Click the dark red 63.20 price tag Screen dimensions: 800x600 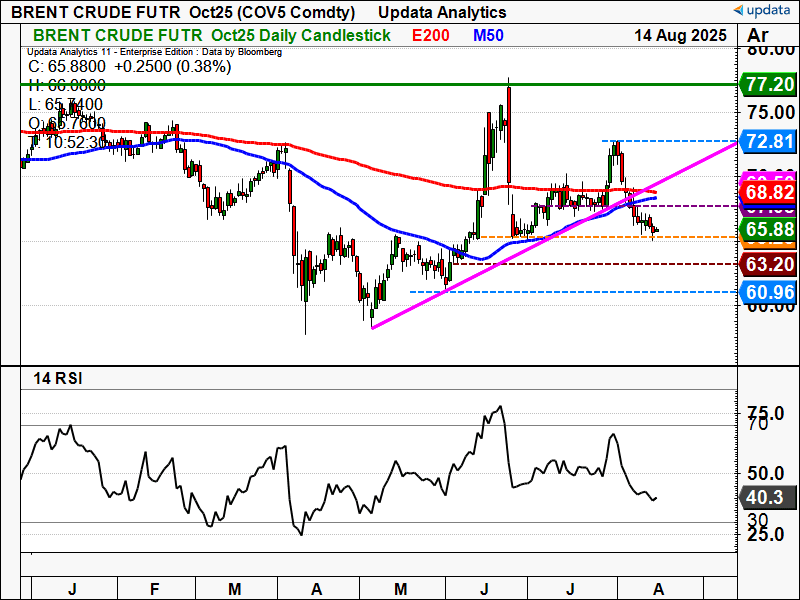click(767, 264)
